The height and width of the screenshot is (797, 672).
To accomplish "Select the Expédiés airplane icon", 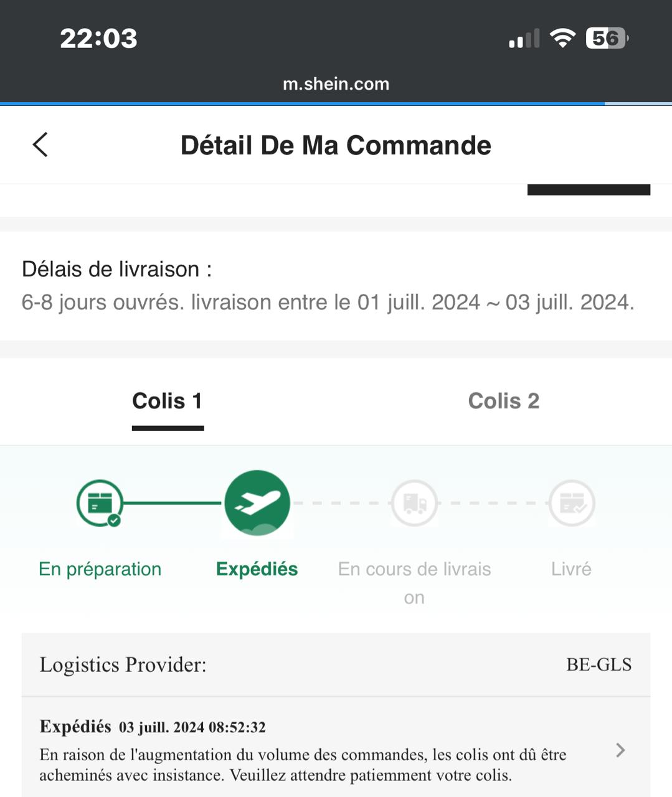I will (x=257, y=502).
